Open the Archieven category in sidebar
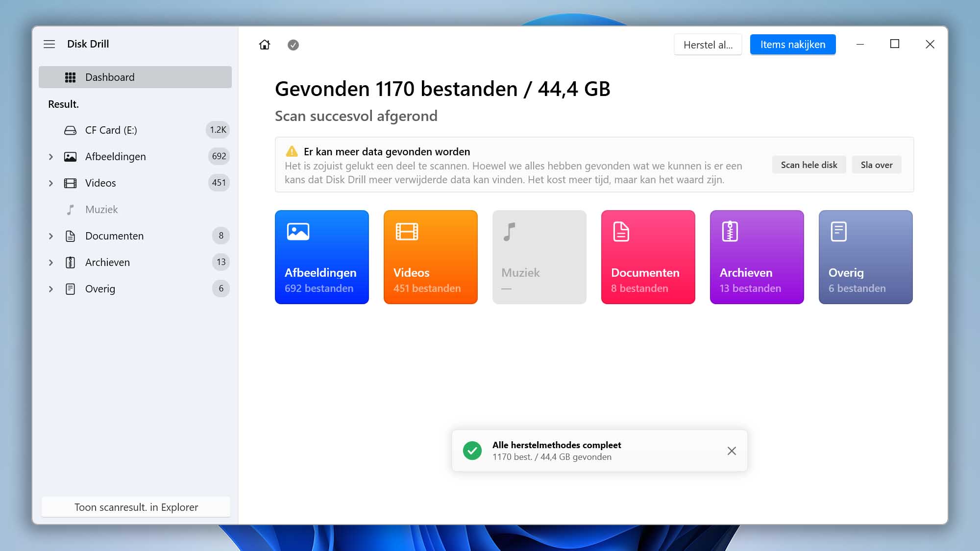This screenshot has height=551, width=980. [135, 263]
